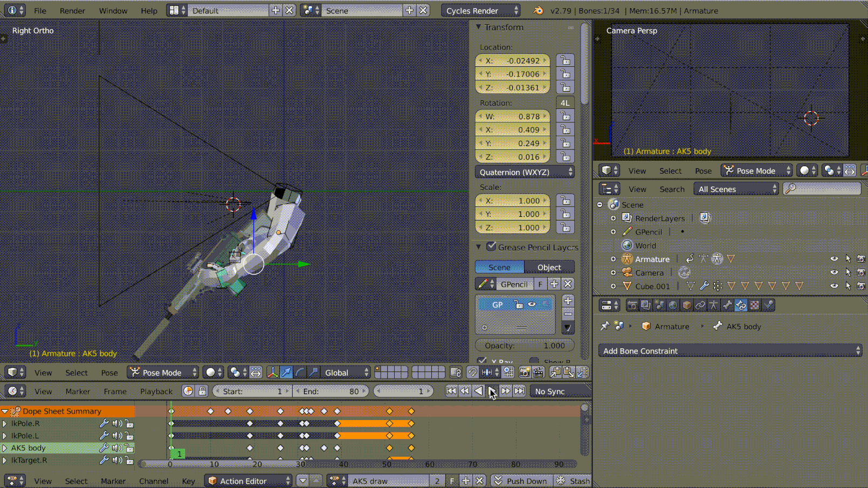
Task: Open the Bone properties tab
Action: tap(727, 306)
